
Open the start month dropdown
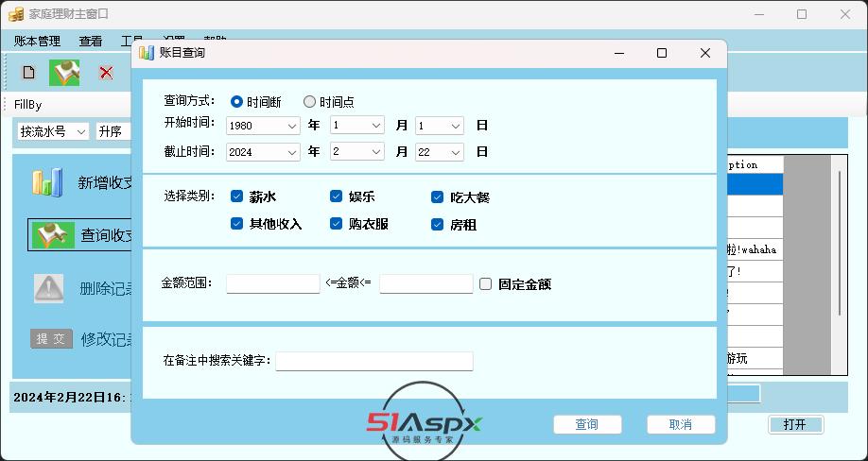(357, 125)
